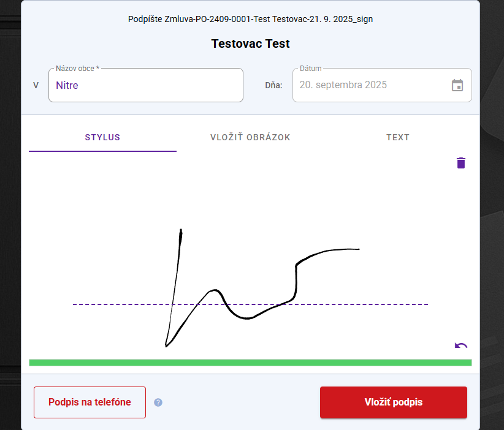Click the drawn black signature stroke
504x430 pixels.
tap(297, 279)
